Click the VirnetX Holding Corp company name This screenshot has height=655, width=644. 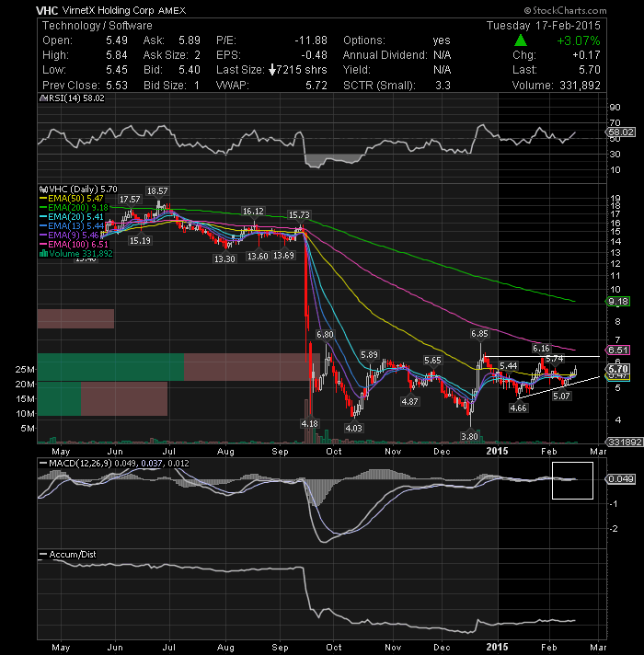pos(109,10)
